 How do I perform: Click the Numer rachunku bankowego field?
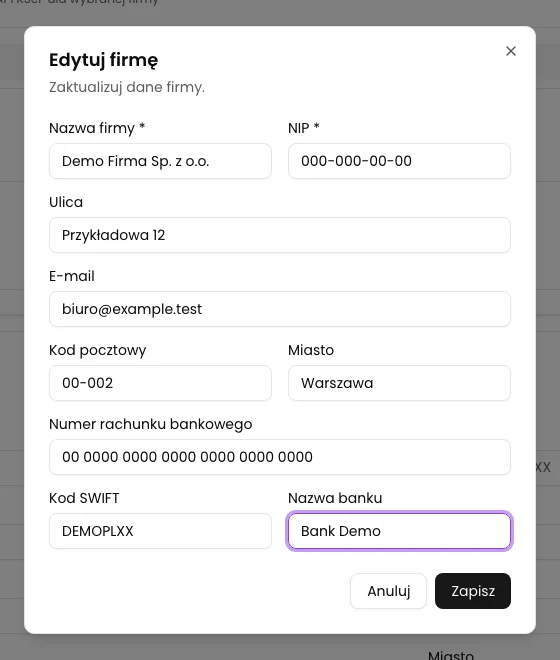tap(280, 457)
